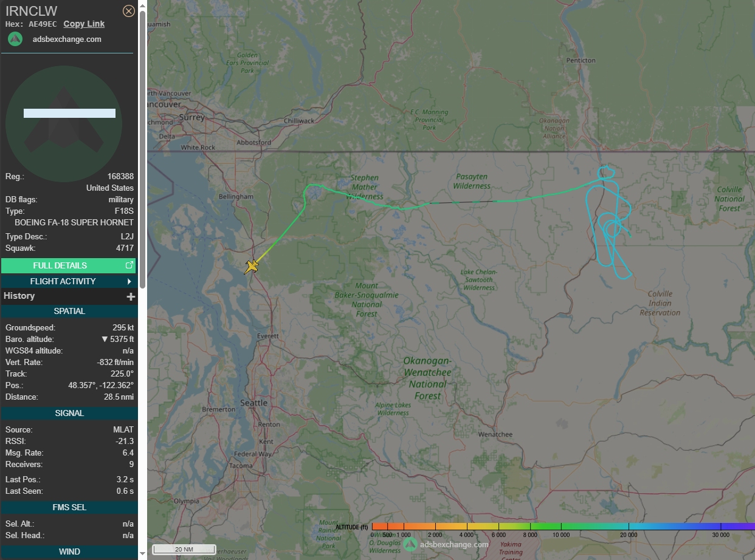Select the SIGNAL section header

pos(69,413)
